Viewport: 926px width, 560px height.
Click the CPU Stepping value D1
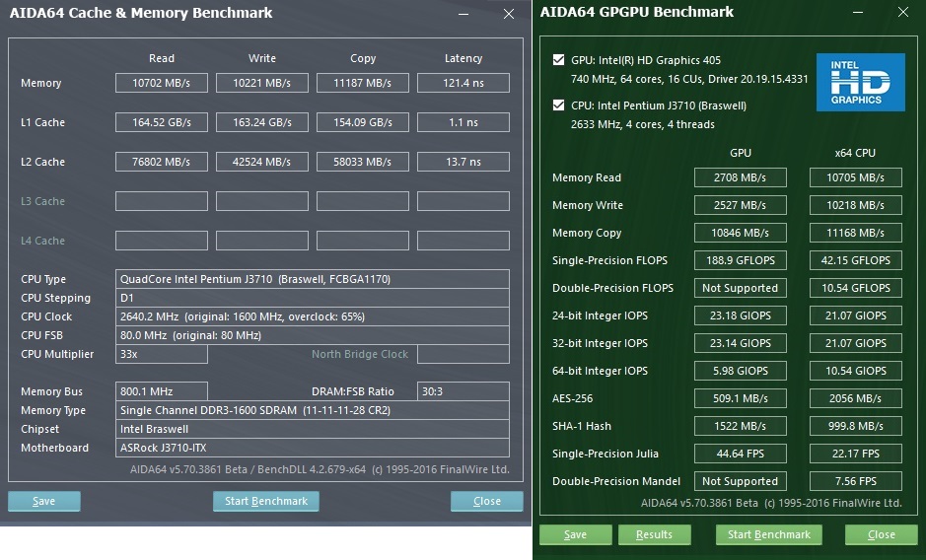click(x=313, y=298)
